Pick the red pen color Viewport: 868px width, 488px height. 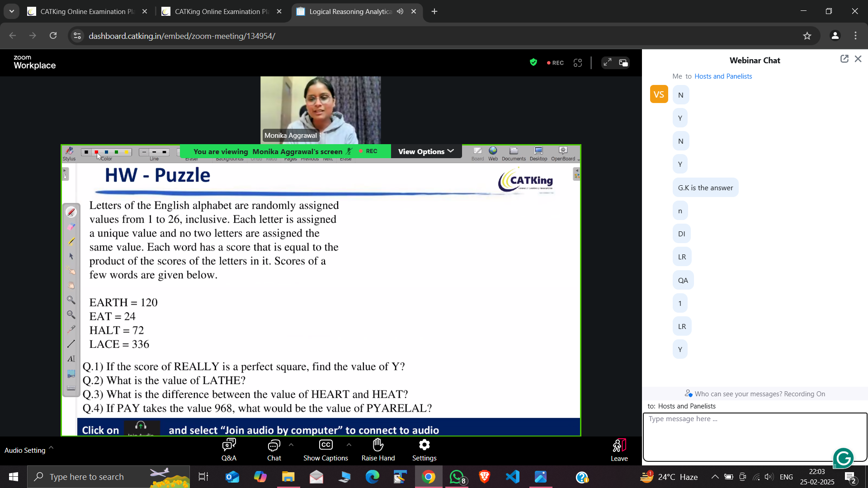[96, 152]
